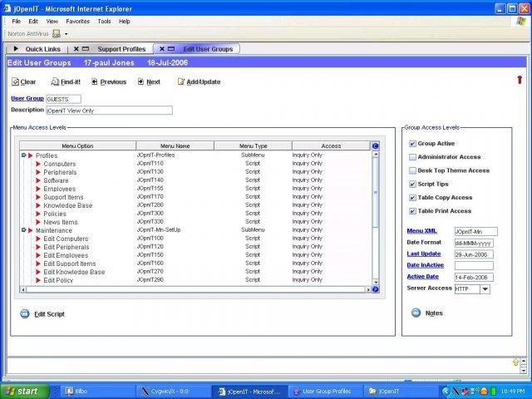Viewport: 532px width, 399px height.
Task: Open the Server Access dropdown arrow
Action: point(485,289)
